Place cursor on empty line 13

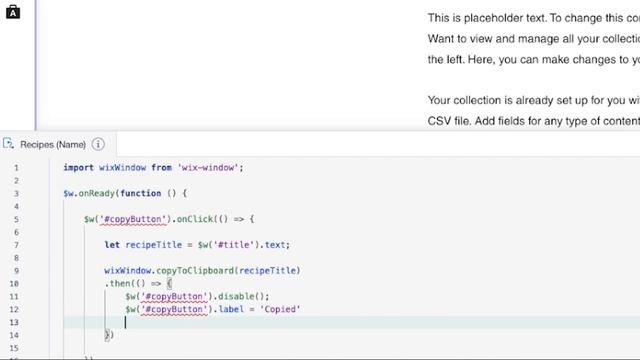(x=351, y=322)
